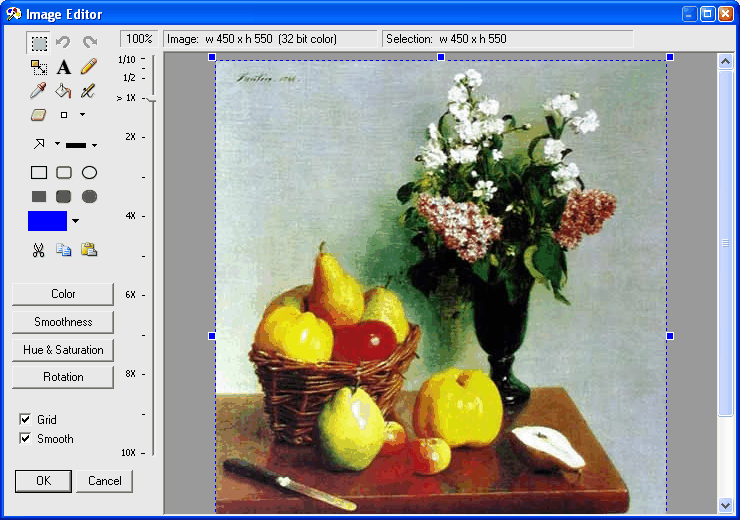The height and width of the screenshot is (520, 740).
Task: Toggle the Grid checkbox
Action: click(x=25, y=419)
